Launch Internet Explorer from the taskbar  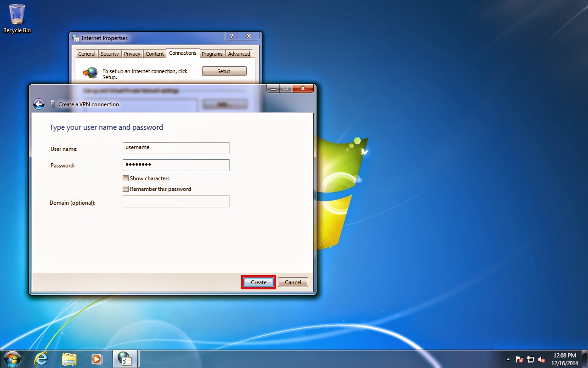tap(41, 358)
